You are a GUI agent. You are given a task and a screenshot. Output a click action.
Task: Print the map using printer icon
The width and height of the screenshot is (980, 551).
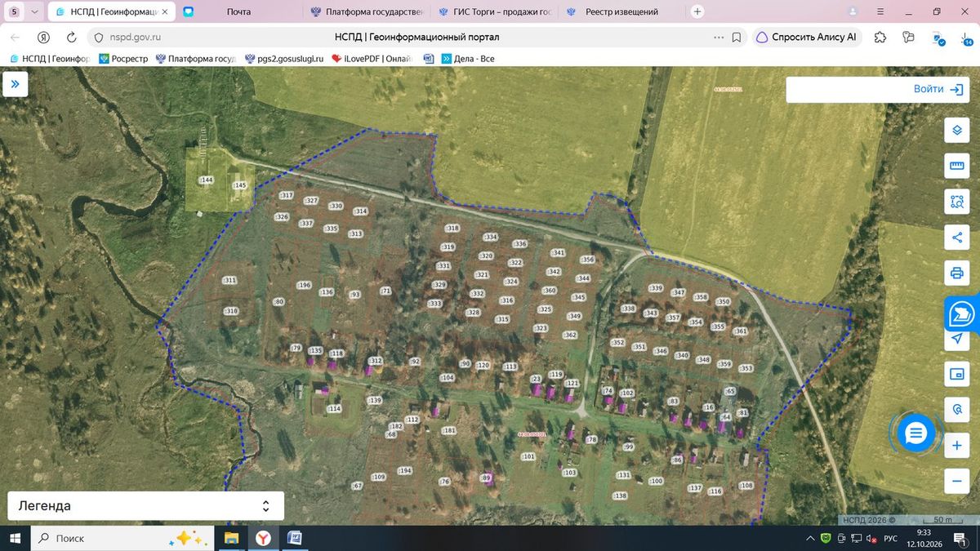point(956,273)
